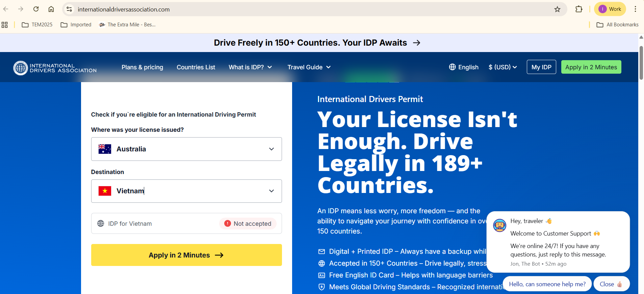
Task: Click the browser home icon
Action: click(x=51, y=9)
